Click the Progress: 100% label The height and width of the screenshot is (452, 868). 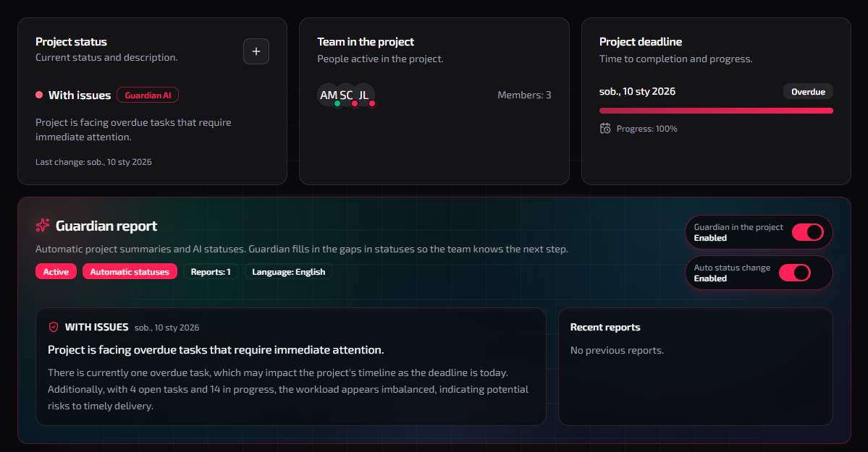(646, 129)
